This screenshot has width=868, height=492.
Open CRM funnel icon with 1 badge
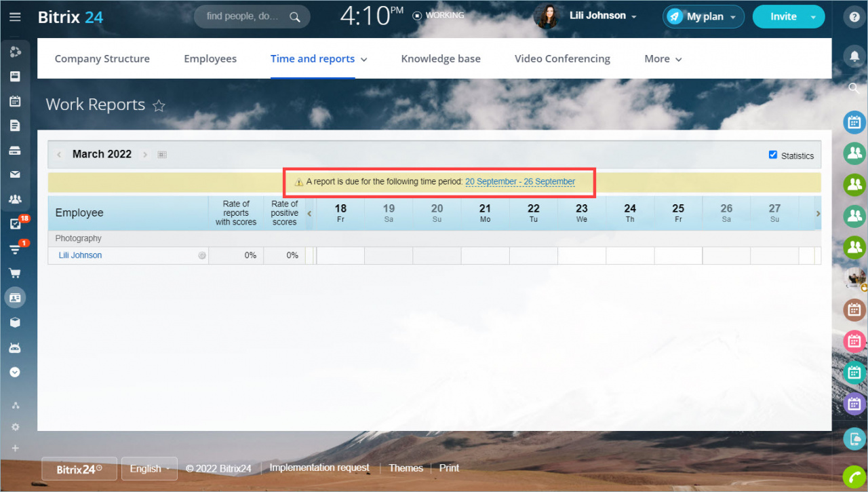pyautogui.click(x=16, y=248)
